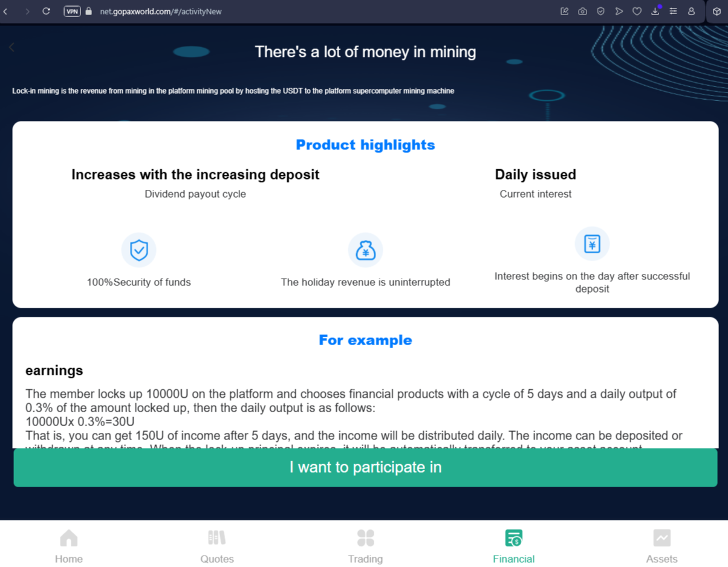Click the yen document interest icon
The width and height of the screenshot is (728, 567).
pos(592,244)
